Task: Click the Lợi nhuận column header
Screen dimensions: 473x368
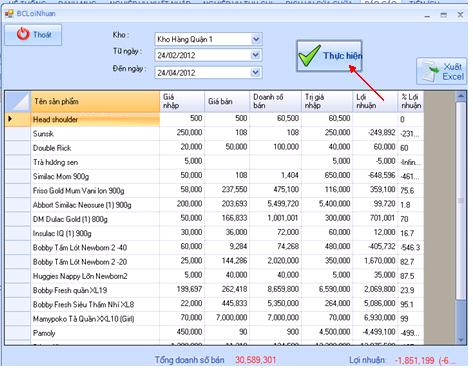Action: click(375, 102)
